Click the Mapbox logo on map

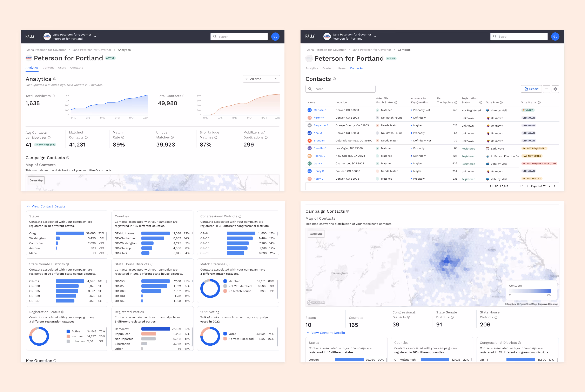coord(316,303)
